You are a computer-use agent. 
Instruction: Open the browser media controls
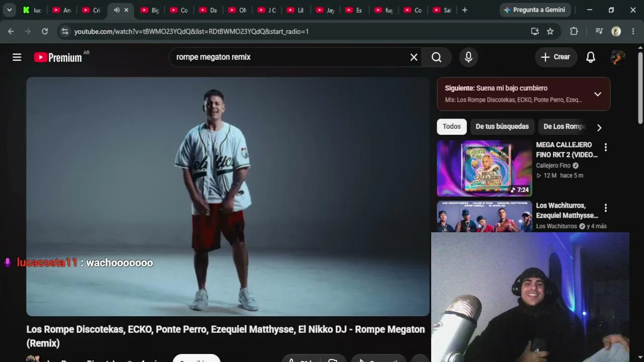click(599, 31)
